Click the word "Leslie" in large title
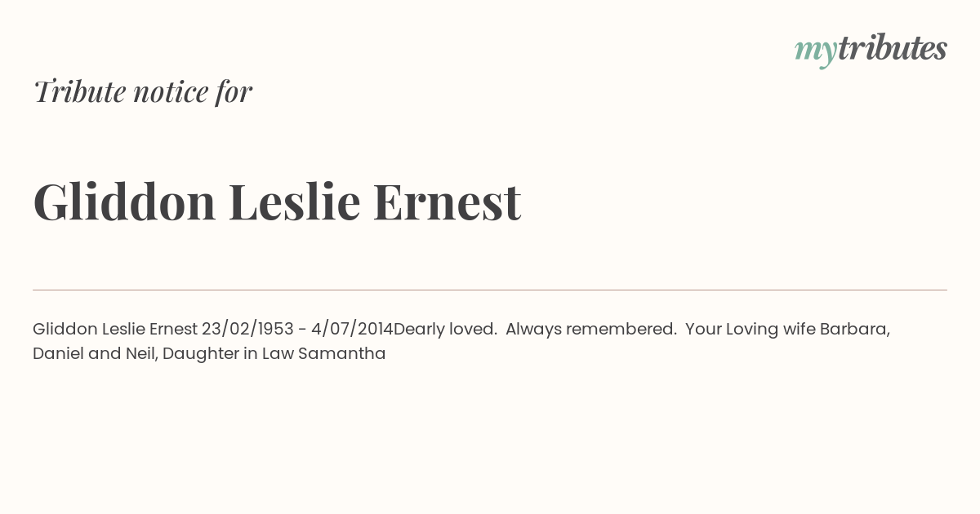This screenshot has height=514, width=980. point(294,202)
